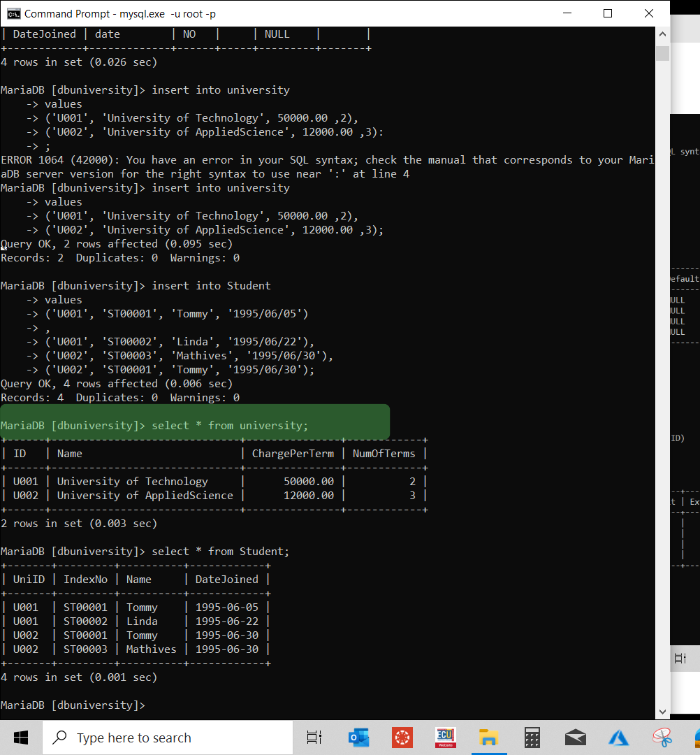This screenshot has height=755, width=700.
Task: Click the Start menu button
Action: tap(20, 737)
